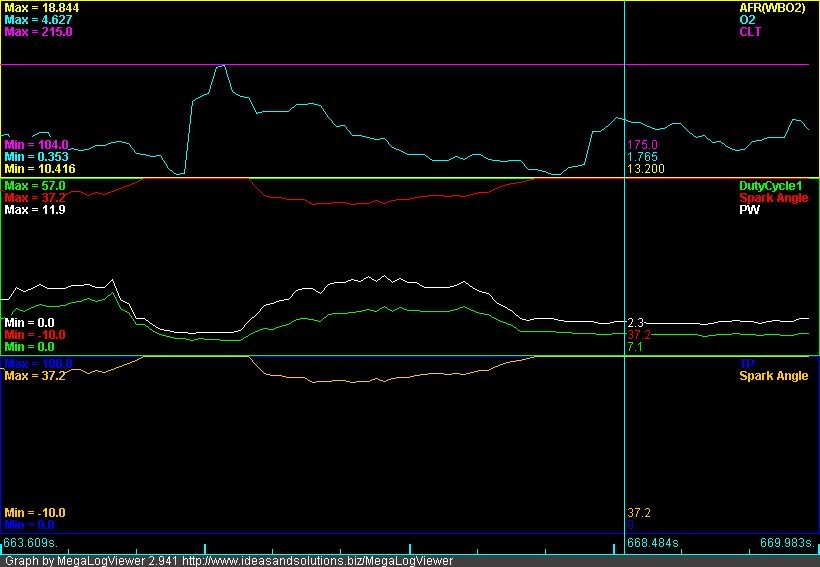Click the white PW legend label
Screen dimensions: 820x567
coord(749,210)
